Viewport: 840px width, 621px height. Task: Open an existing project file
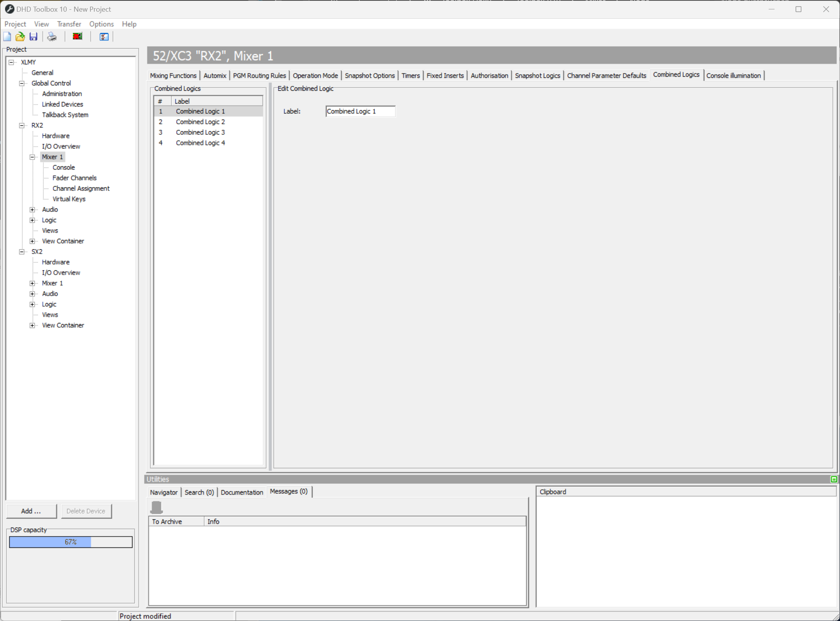pos(20,36)
